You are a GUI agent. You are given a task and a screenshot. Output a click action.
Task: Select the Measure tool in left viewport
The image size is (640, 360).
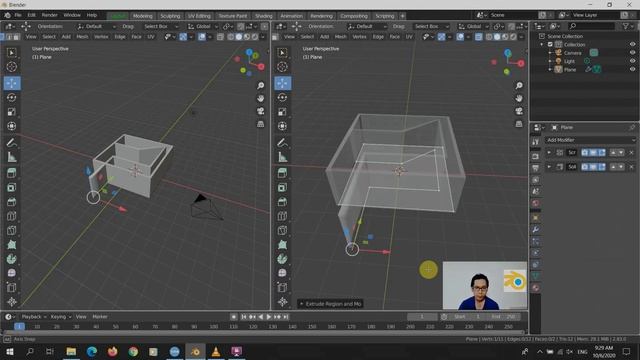pos(11,157)
